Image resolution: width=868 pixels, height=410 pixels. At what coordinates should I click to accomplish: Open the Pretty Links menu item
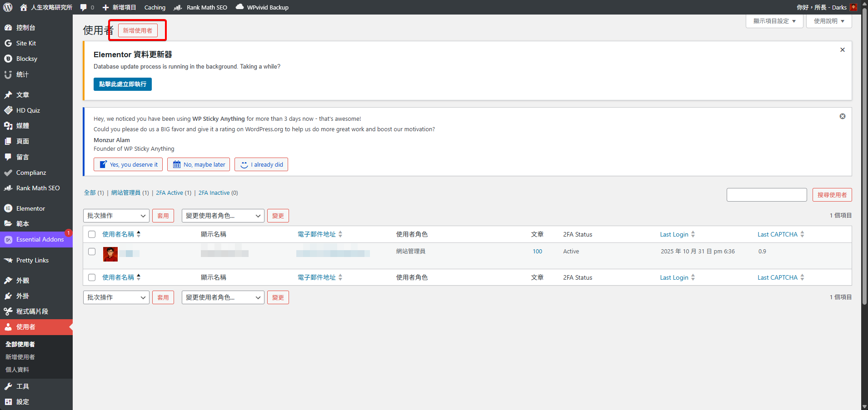(32, 260)
